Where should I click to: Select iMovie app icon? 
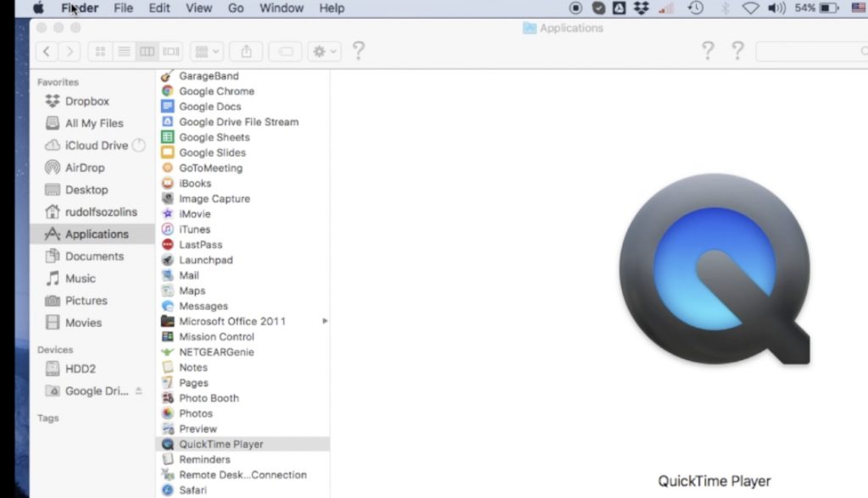pyautogui.click(x=167, y=213)
